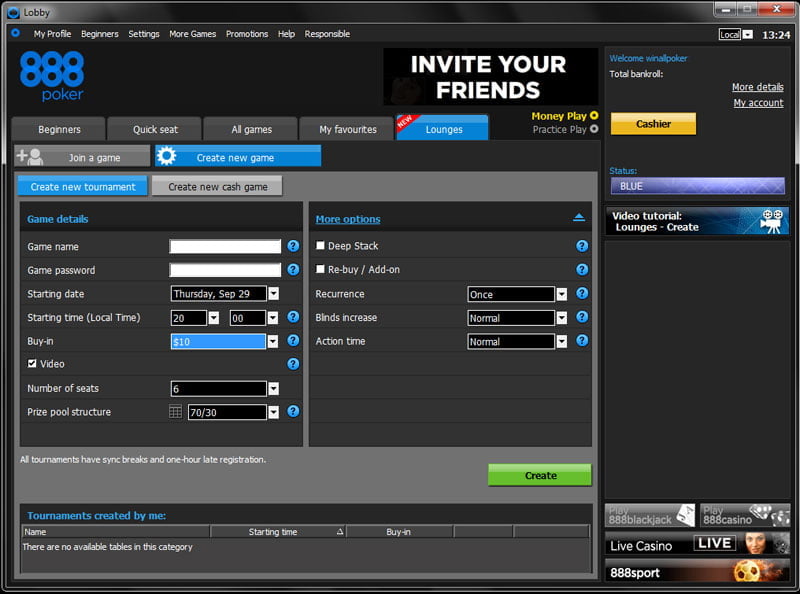Select the Money Play radio button

[x=594, y=116]
